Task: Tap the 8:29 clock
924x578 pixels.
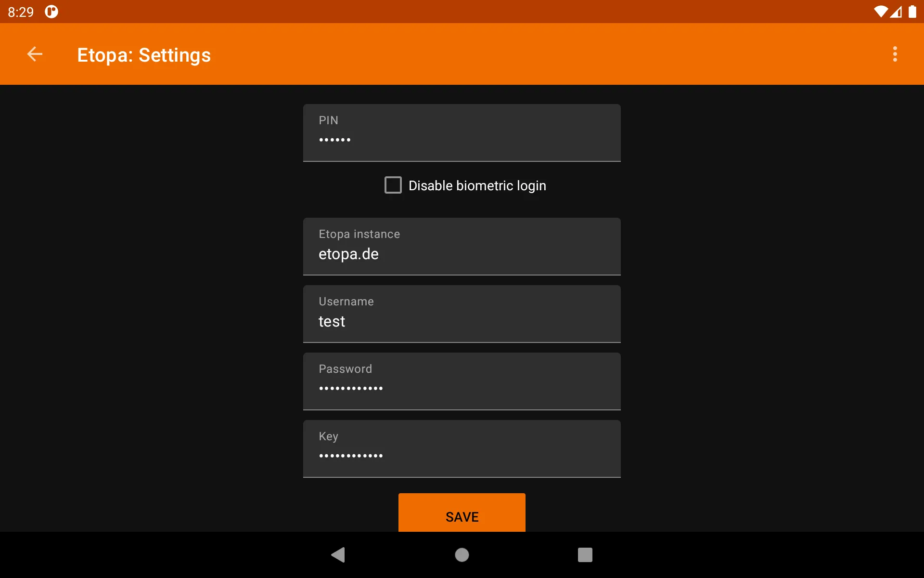Action: click(x=21, y=12)
